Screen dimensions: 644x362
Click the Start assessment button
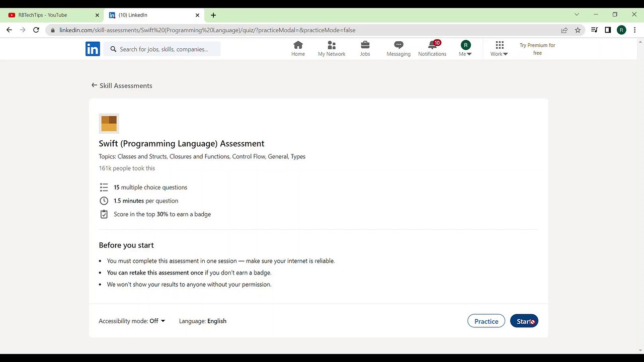[524, 321]
